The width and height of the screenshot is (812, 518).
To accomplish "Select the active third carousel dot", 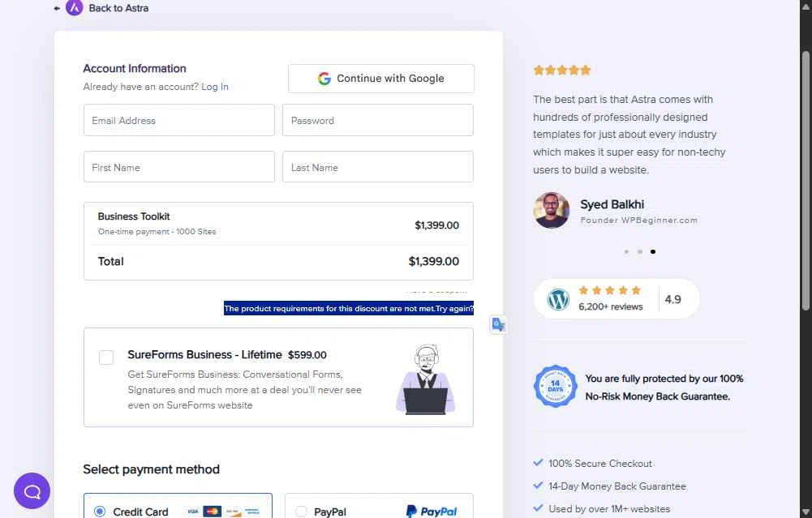I will point(653,251).
